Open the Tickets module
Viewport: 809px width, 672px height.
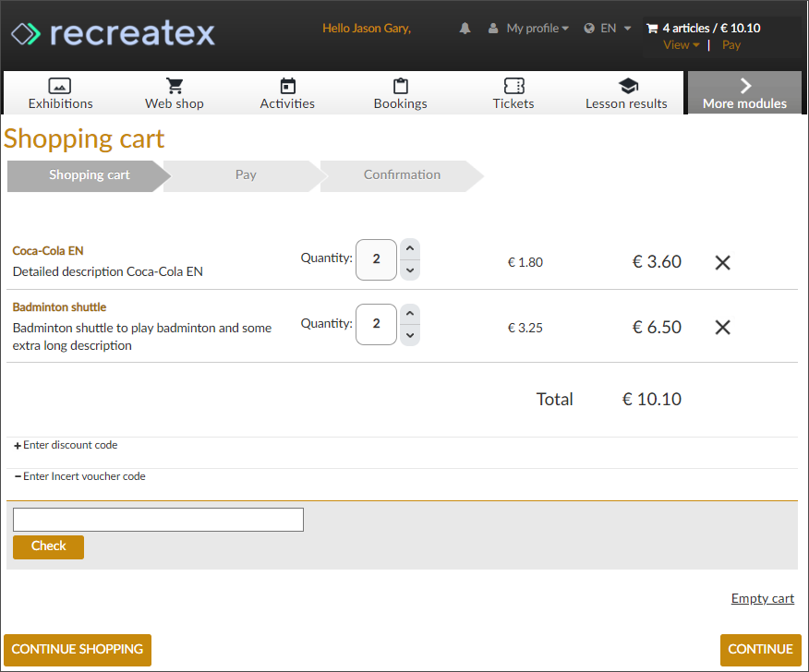tap(513, 91)
